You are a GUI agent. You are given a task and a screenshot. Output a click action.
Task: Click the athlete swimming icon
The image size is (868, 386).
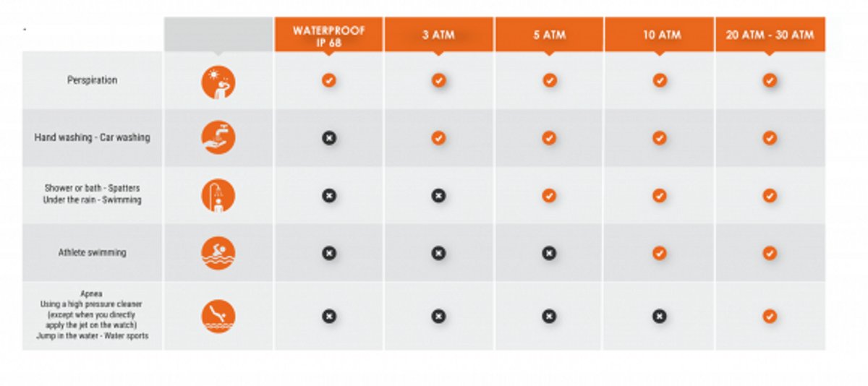click(218, 253)
